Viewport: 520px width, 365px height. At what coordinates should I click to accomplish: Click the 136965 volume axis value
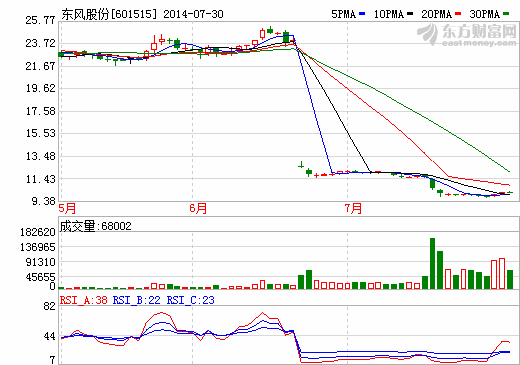38,247
